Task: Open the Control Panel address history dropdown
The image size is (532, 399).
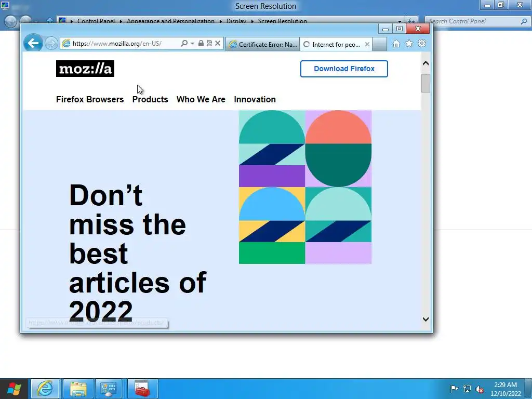Action: coord(400,21)
